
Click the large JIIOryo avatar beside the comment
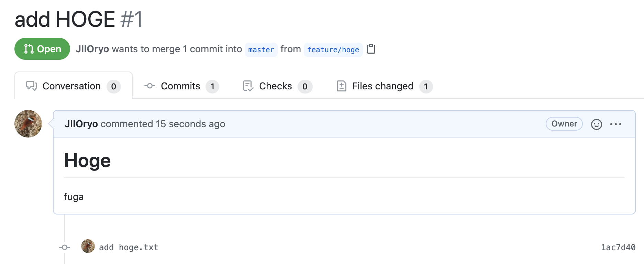[28, 124]
